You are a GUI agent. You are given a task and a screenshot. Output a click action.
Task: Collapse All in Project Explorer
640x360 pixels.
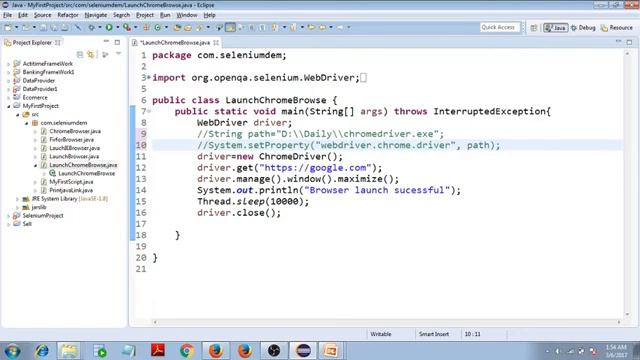[80, 54]
